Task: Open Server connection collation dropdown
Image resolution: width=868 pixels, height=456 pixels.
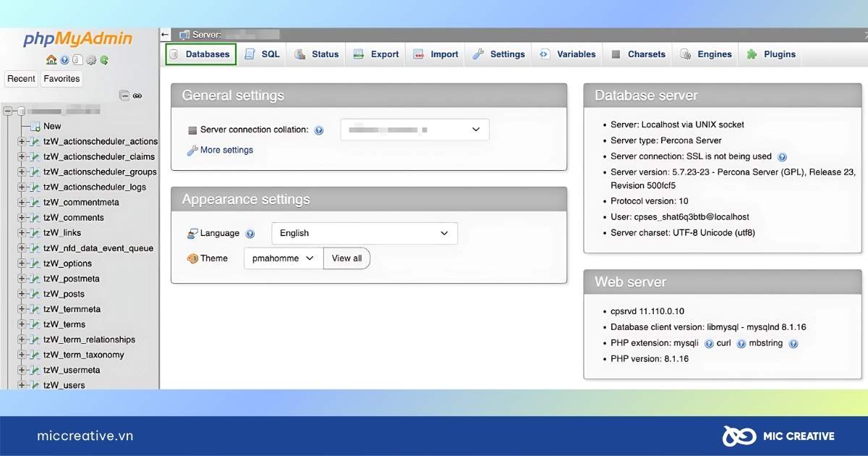Action: coord(414,130)
